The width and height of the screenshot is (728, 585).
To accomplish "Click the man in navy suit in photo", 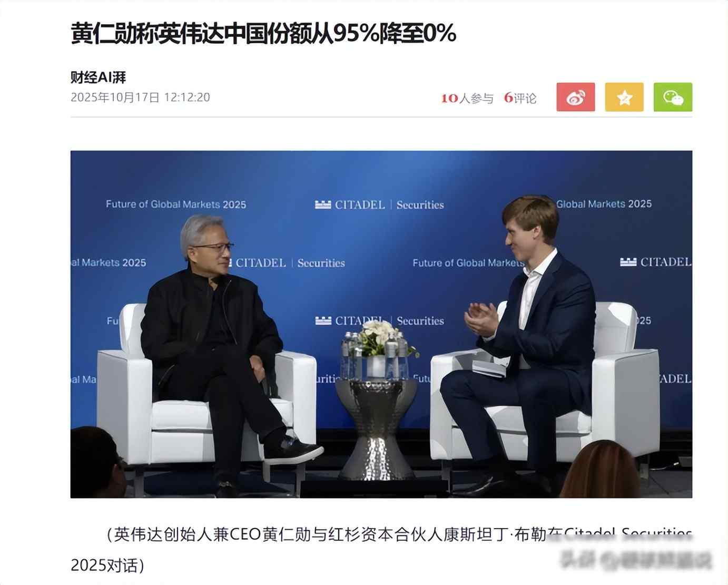I will point(522,343).
